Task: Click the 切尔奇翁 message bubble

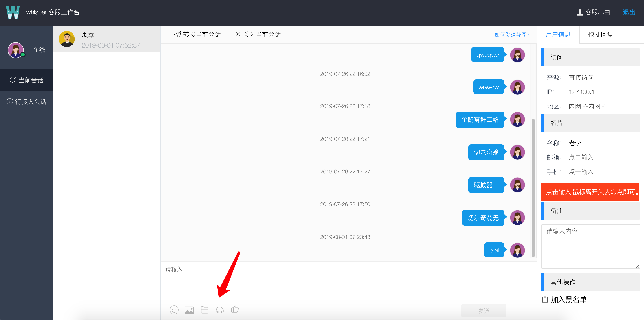Action: pos(486,152)
